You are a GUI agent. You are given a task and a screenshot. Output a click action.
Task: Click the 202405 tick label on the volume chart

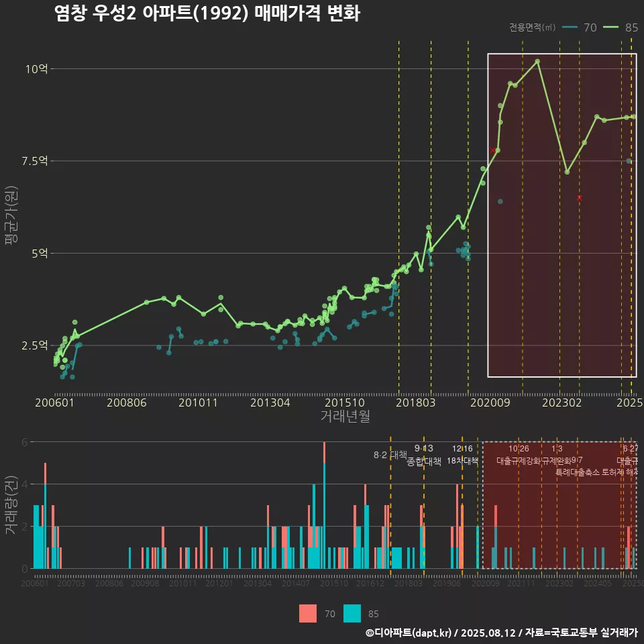598,583
